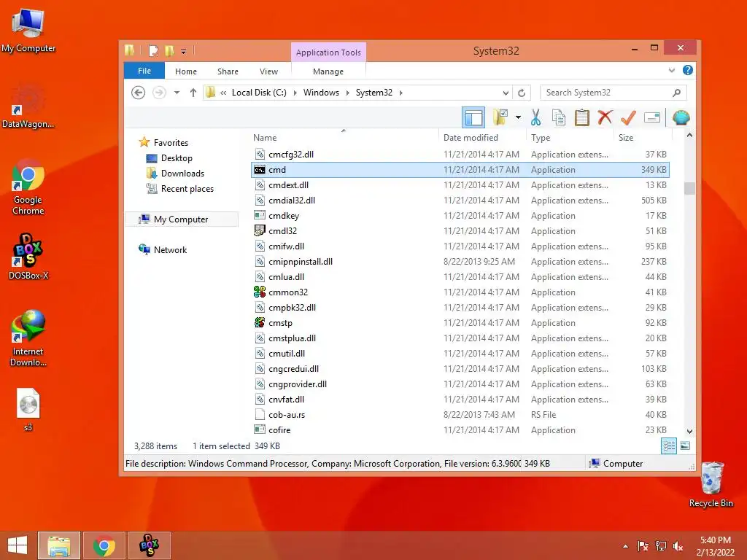Open the Classic Shell settings shell icon
Viewport: 747px width, 560px height.
681,117
